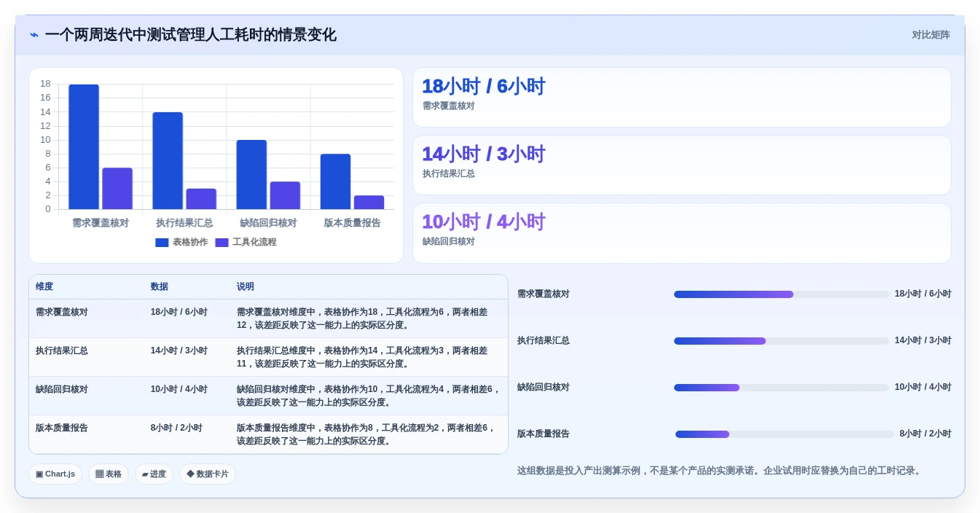This screenshot has width=980, height=513.
Task: Click table value 14小时 / 3小时
Action: coord(179,351)
